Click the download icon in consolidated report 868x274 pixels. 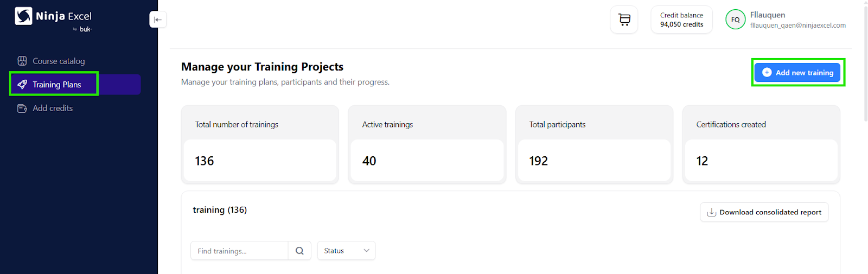tap(711, 212)
